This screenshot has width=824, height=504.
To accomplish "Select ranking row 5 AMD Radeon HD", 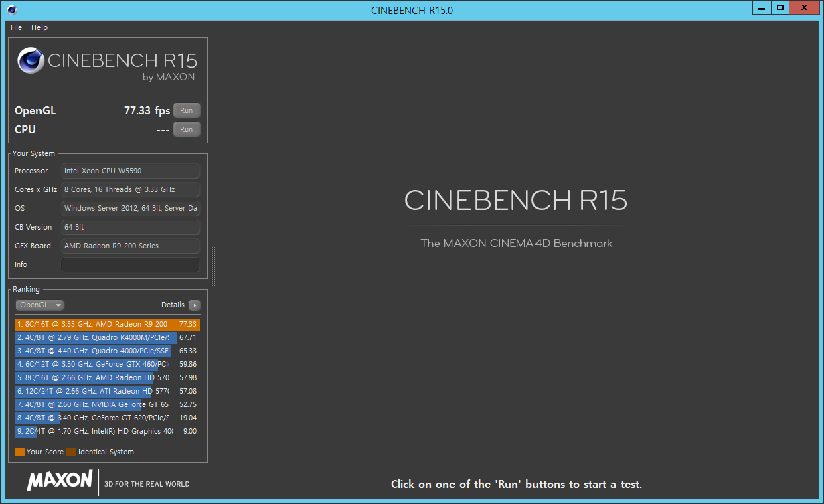I will click(x=107, y=377).
